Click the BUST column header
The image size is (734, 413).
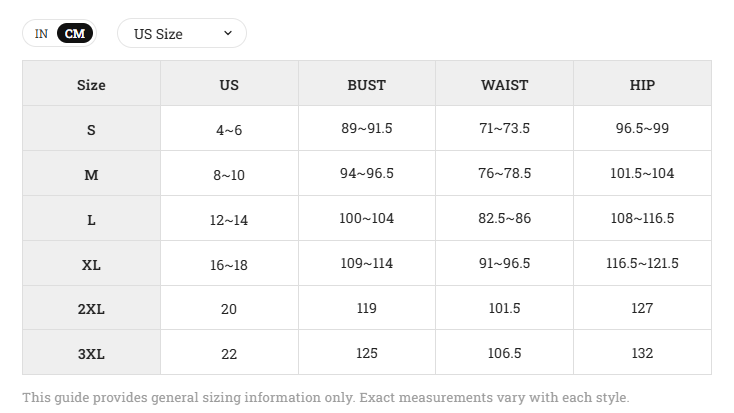[x=367, y=85]
